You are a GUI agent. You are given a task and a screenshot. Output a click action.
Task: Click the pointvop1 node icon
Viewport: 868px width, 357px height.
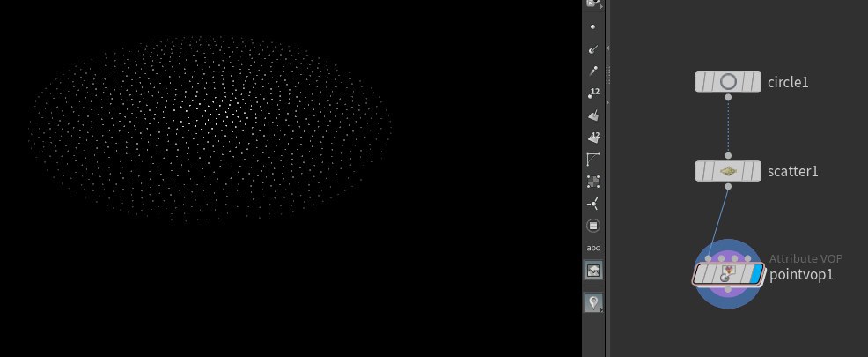(728, 273)
